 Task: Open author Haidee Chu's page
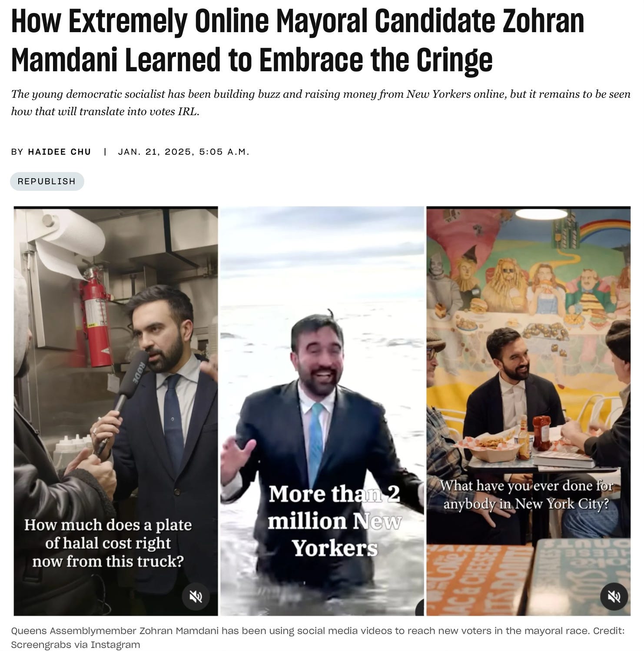tap(60, 152)
